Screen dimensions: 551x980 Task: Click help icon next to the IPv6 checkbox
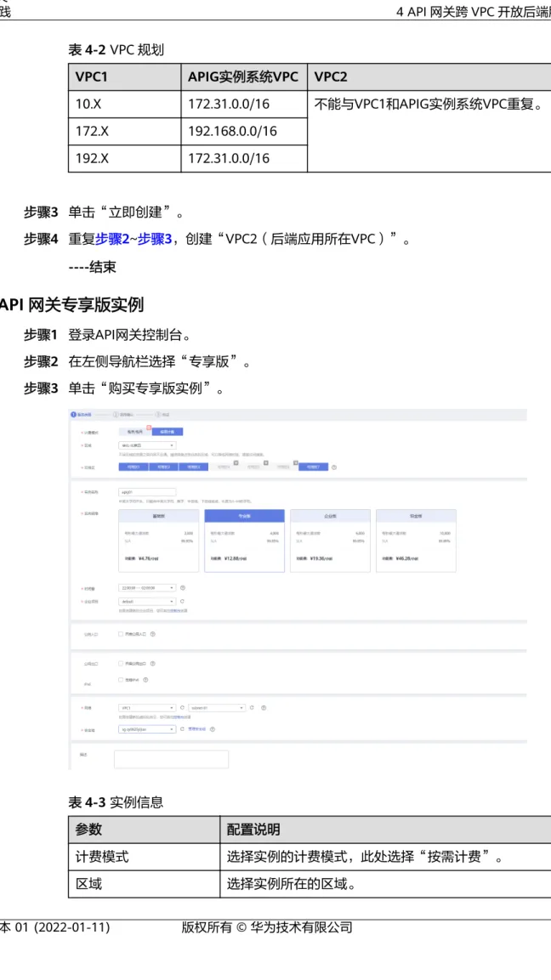pos(145,679)
